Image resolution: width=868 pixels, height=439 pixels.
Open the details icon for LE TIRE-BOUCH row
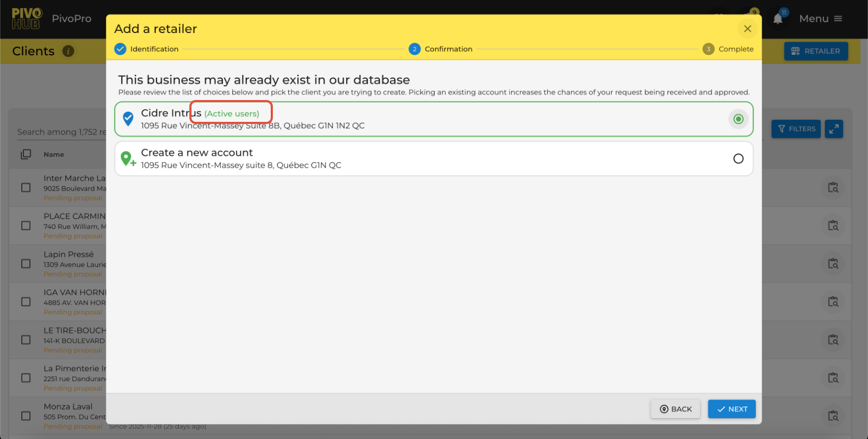pos(833,340)
